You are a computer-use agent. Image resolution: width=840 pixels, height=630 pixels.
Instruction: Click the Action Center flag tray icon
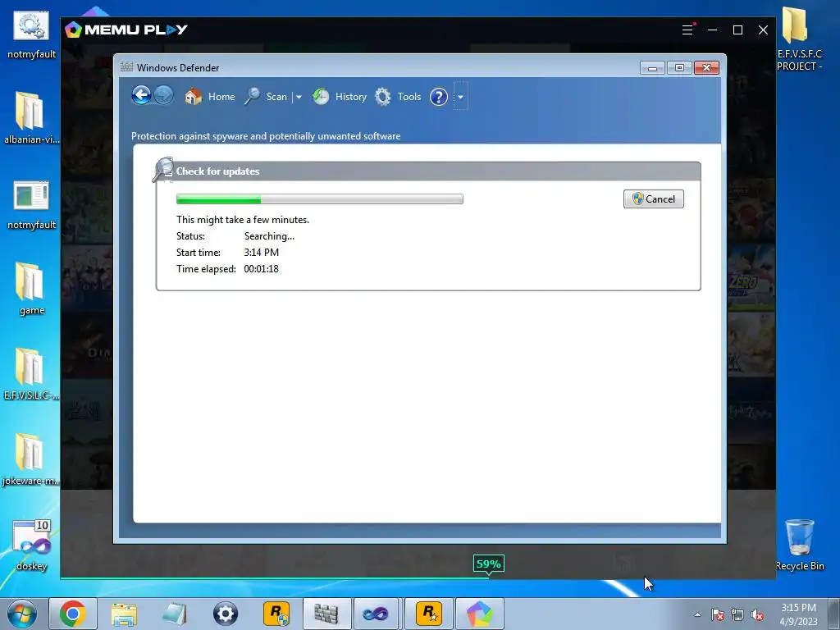tap(717, 614)
